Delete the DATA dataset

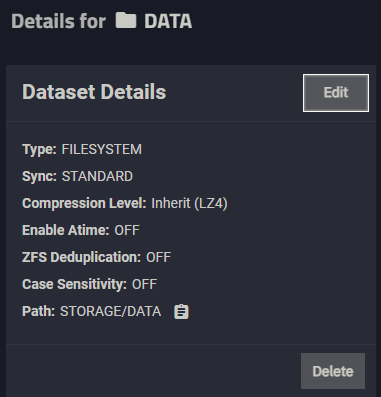click(333, 371)
